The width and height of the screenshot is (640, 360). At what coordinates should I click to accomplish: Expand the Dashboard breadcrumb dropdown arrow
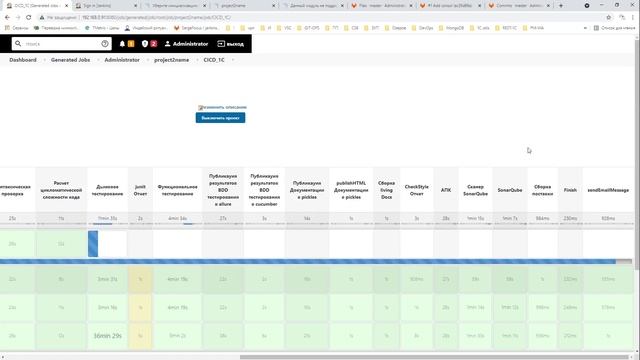click(x=44, y=60)
